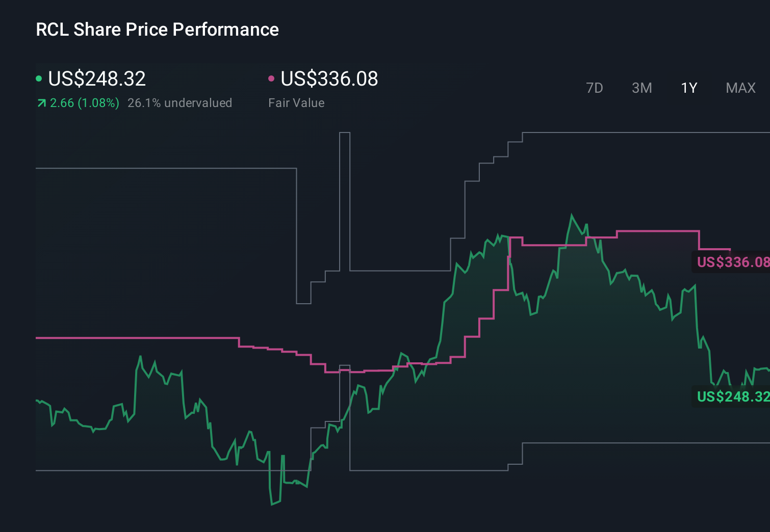Show the MAX price history
Image resolution: width=770 pixels, height=532 pixels.
point(740,88)
